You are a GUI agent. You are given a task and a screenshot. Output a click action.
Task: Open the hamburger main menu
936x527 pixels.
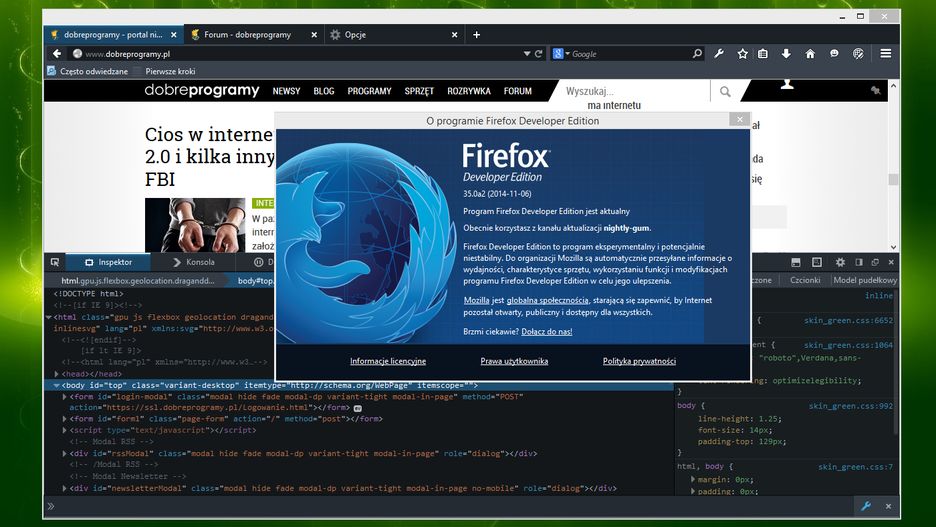886,54
